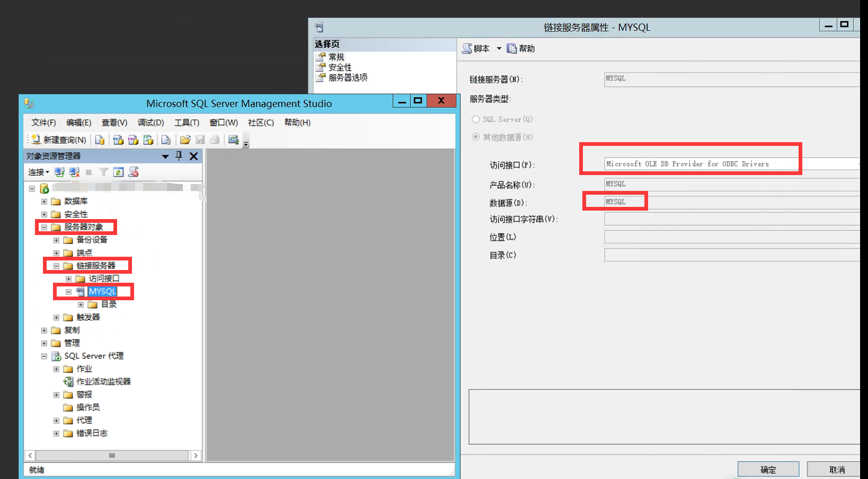Image resolution: width=868 pixels, height=479 pixels.
Task: Open a file with the folder icon
Action: click(185, 140)
